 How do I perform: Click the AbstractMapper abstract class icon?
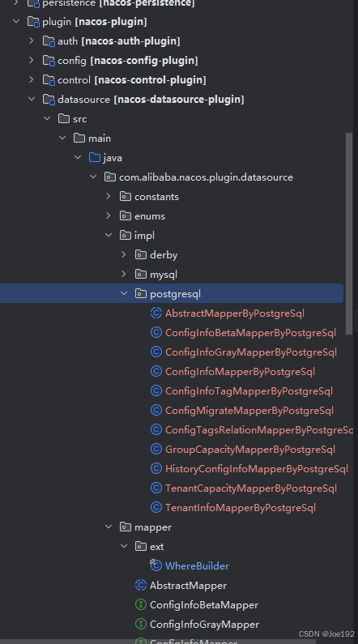[141, 585]
